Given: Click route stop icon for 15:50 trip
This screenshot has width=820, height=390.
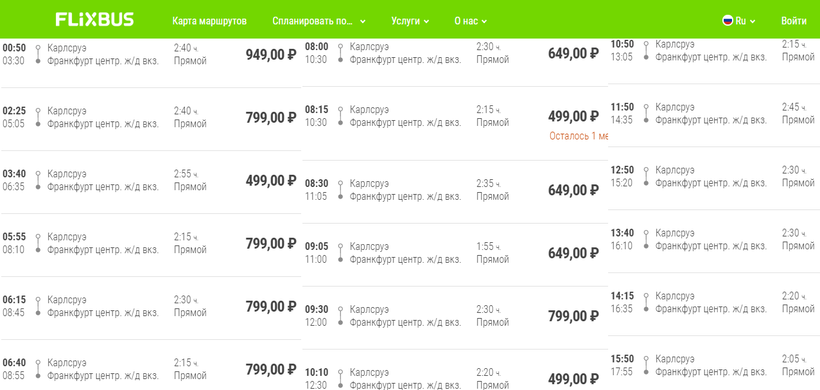Looking at the screenshot, I should pyautogui.click(x=646, y=365).
